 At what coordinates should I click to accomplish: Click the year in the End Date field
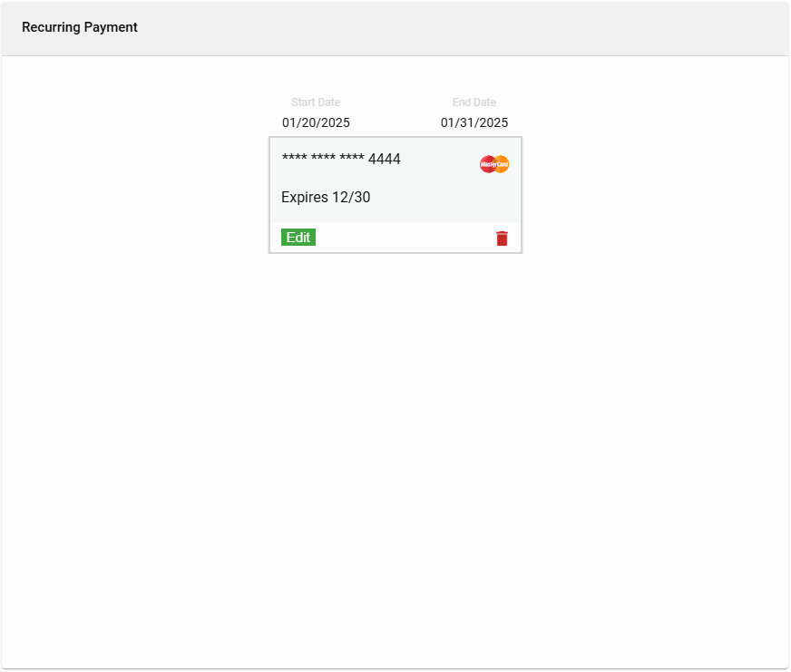(x=493, y=122)
